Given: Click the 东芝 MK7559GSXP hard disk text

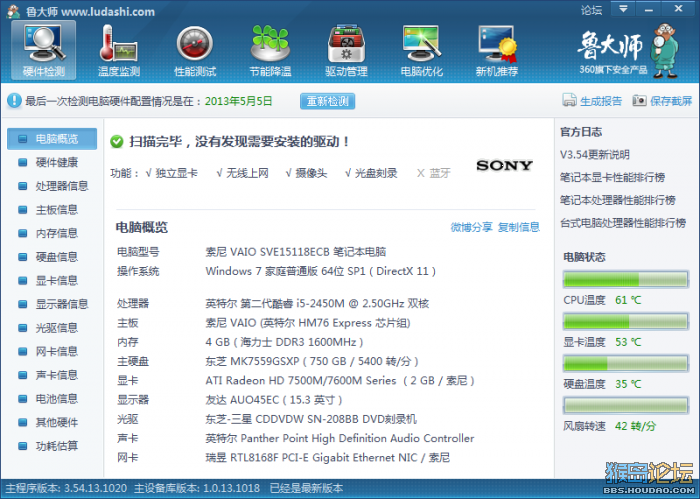Looking at the screenshot, I should pyautogui.click(x=312, y=362).
